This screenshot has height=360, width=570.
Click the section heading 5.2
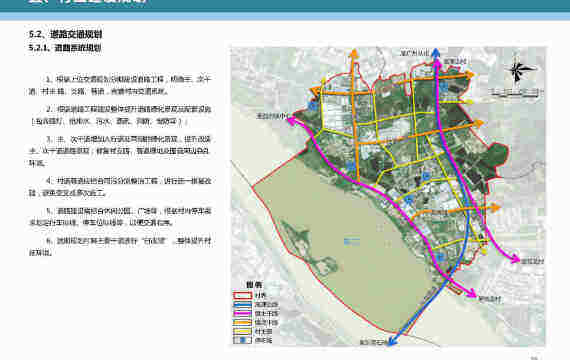(65, 35)
